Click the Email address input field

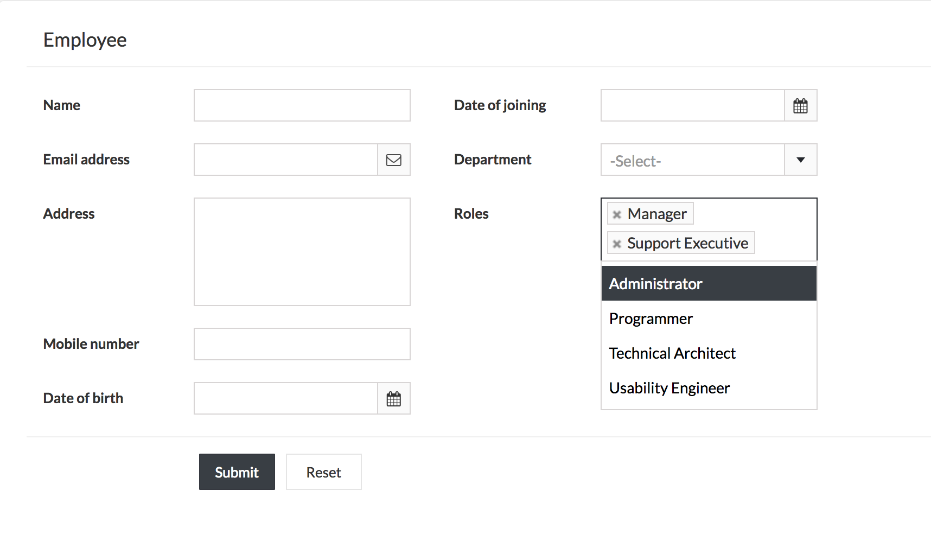[x=285, y=159]
